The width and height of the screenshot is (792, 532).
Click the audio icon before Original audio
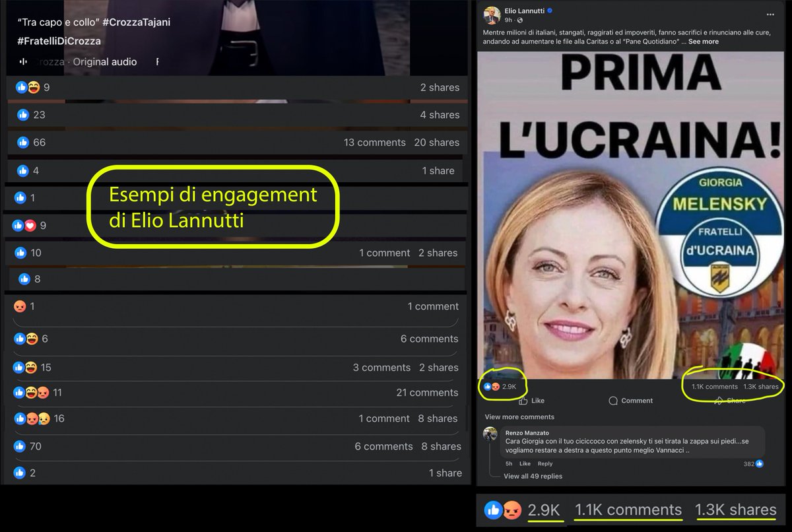pos(23,61)
